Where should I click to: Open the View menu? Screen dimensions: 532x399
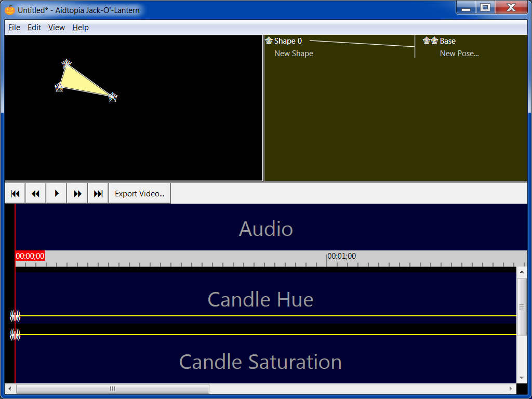point(56,28)
